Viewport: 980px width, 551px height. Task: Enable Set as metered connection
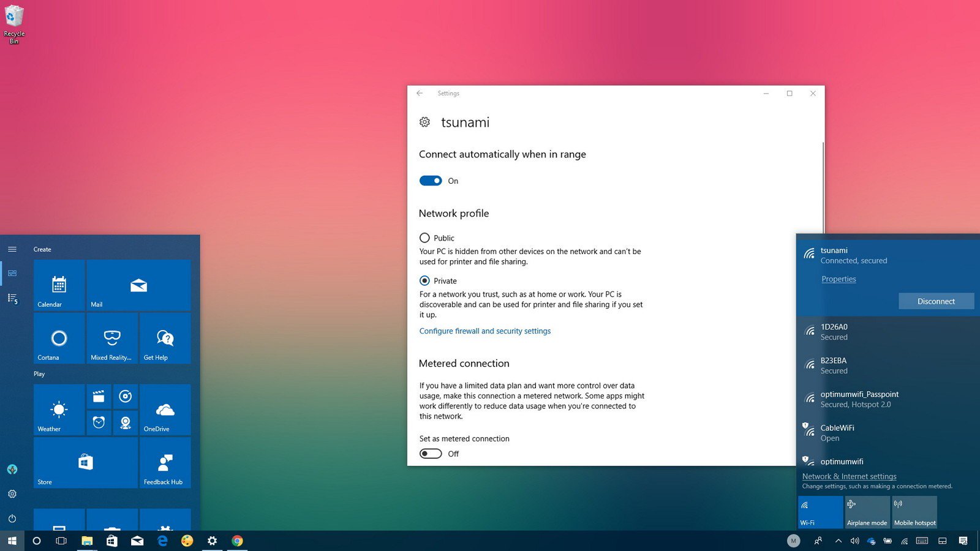point(431,453)
